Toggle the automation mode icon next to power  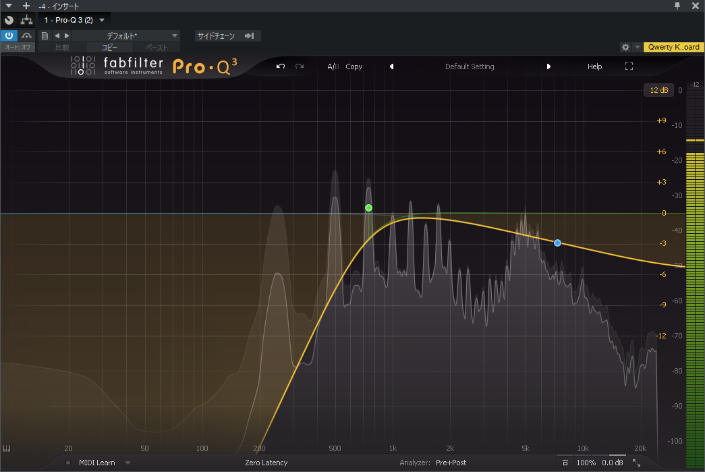27,36
